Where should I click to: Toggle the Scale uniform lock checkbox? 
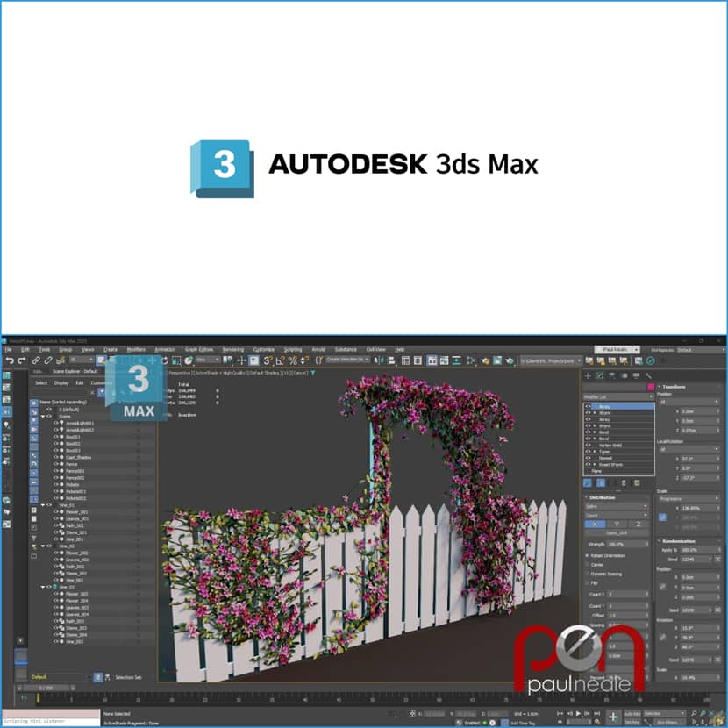pyautogui.click(x=662, y=517)
